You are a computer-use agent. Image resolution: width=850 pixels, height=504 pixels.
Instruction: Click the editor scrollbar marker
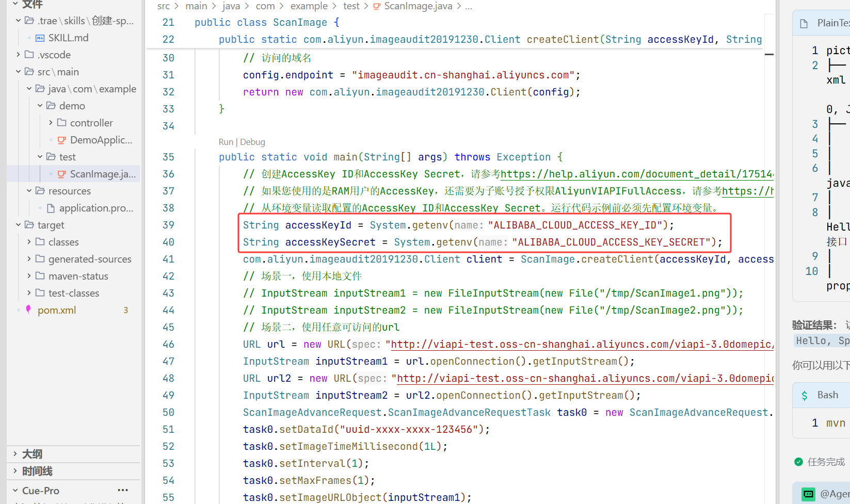(x=769, y=54)
